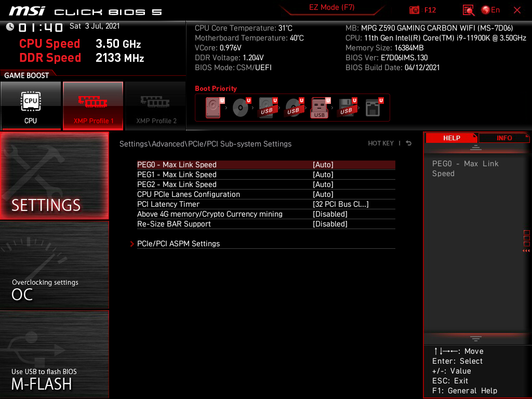Toggle Above 4G memory/Crypto Currency mining [Disabled]

tap(266, 214)
